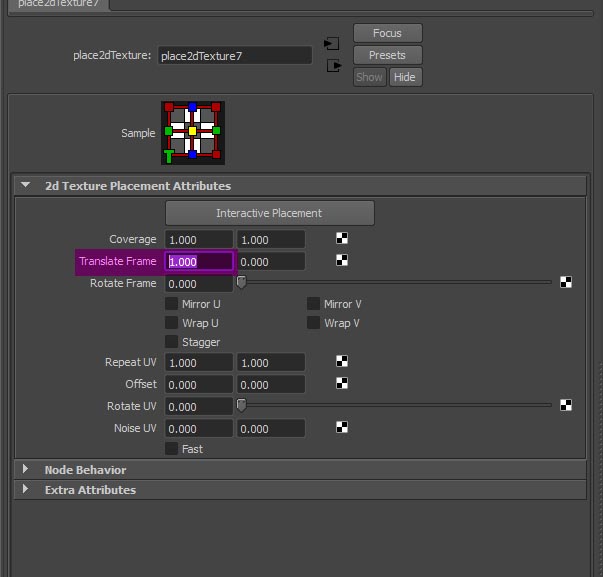603x577 pixels.
Task: Enable the Mirror U checkbox
Action: 172,304
